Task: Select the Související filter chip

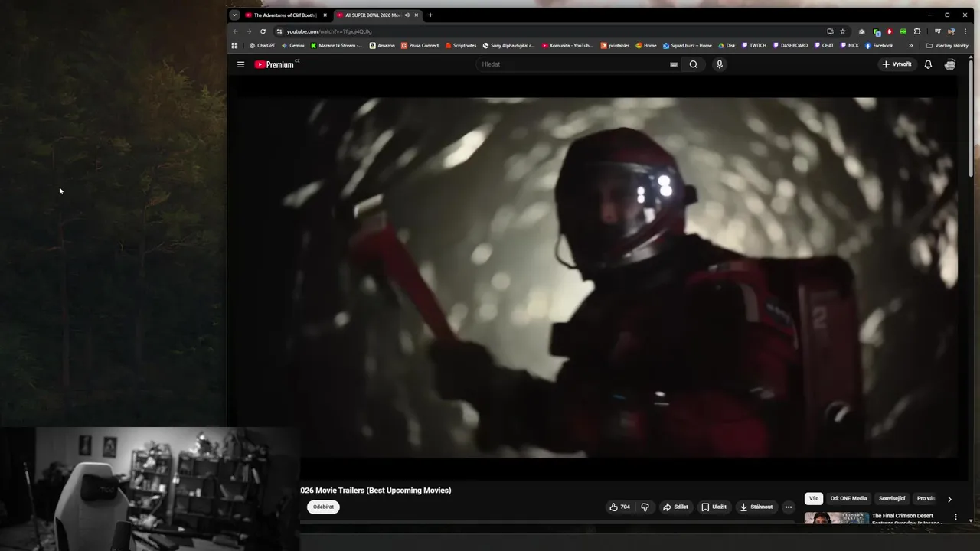Action: coord(892,498)
